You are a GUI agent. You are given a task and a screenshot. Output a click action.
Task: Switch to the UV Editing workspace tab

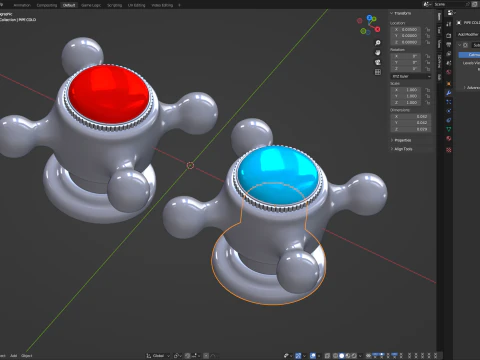pyautogui.click(x=137, y=5)
